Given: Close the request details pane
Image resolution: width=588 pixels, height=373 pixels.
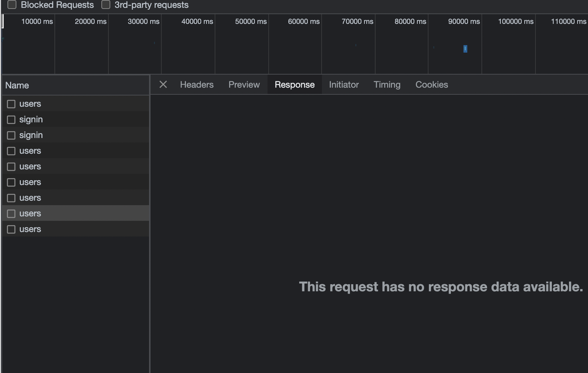Looking at the screenshot, I should [163, 85].
